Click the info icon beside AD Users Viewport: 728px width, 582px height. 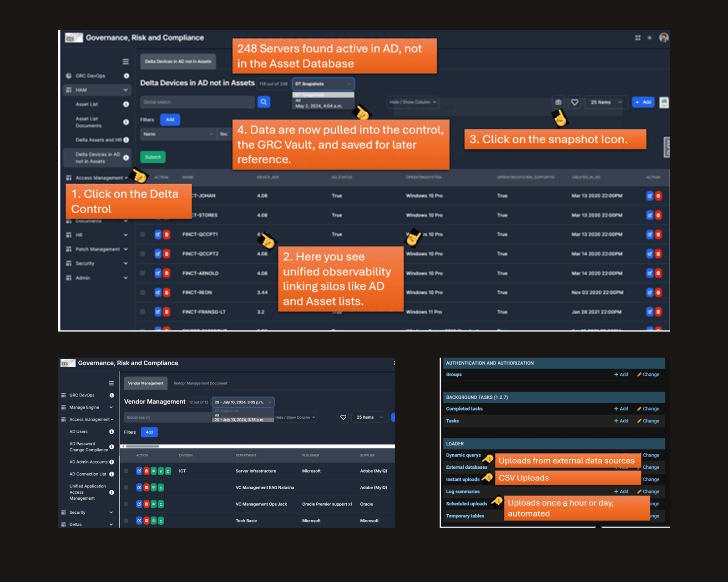[x=111, y=431]
